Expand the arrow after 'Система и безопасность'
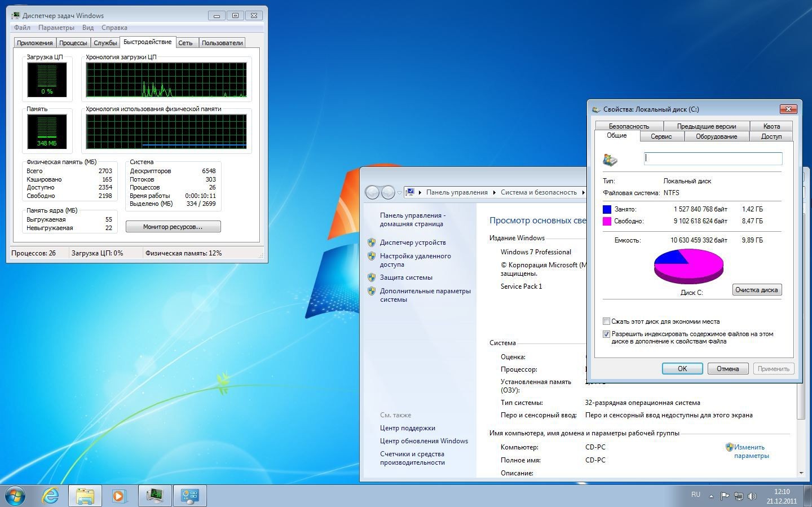812x507 pixels. tap(583, 193)
